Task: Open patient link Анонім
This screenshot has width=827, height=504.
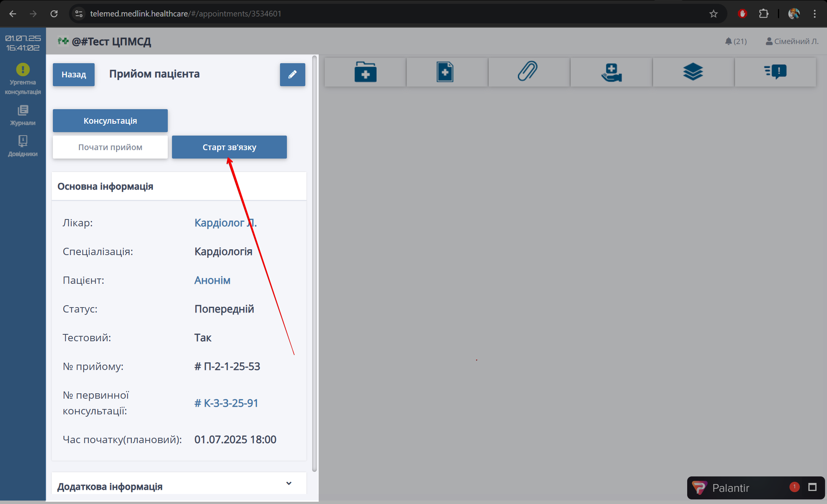Action: [212, 280]
